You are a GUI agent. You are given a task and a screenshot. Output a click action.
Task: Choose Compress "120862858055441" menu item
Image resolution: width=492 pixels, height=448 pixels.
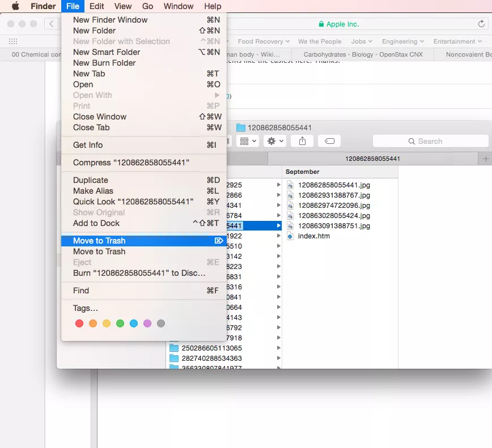click(x=131, y=163)
